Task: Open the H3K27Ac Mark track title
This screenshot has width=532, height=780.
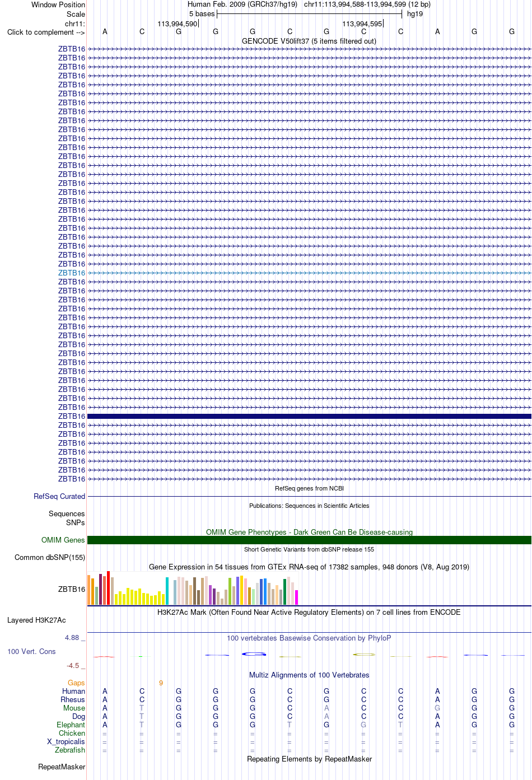Action: (x=309, y=612)
